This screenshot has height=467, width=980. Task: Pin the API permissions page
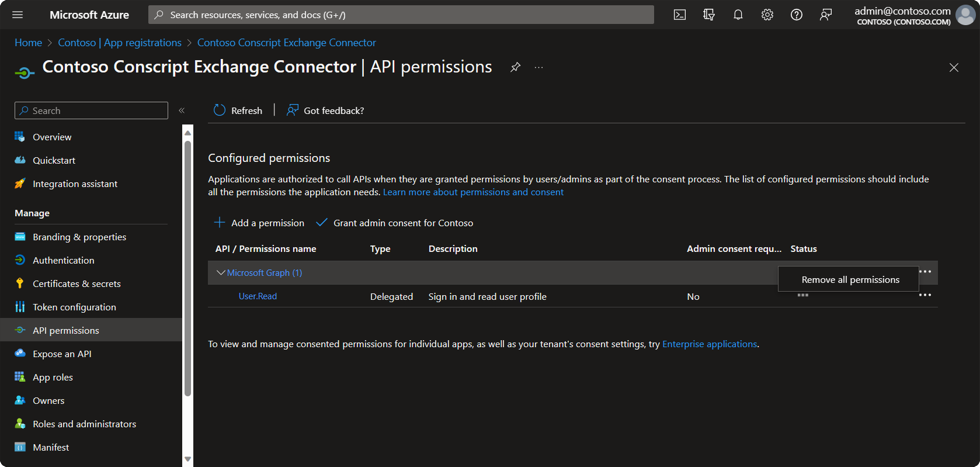pyautogui.click(x=515, y=67)
